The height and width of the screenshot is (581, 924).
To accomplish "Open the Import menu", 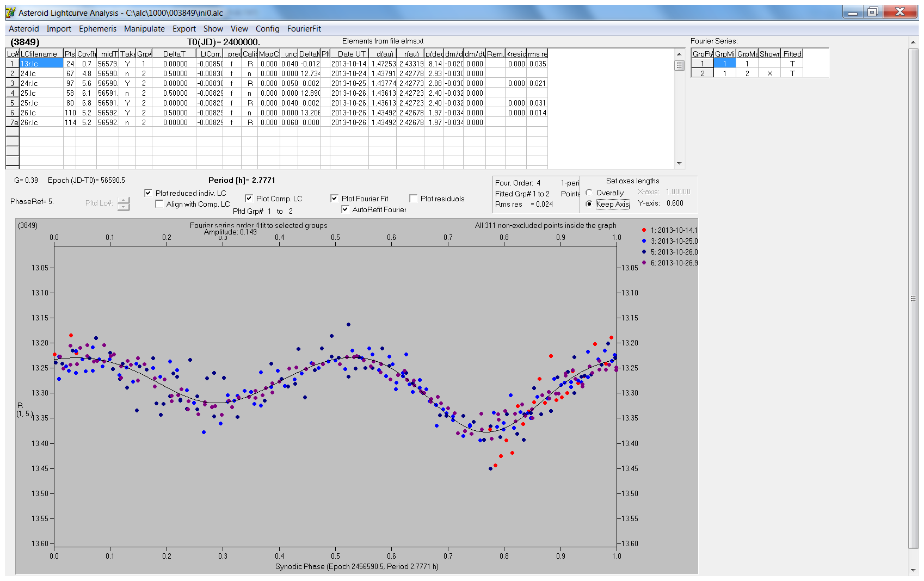I will click(59, 29).
